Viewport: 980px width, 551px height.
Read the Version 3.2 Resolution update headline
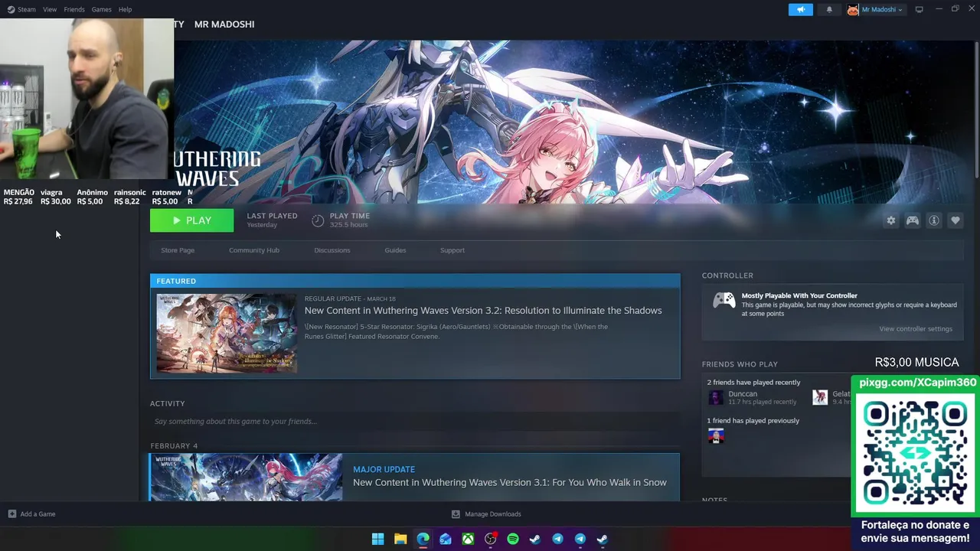click(483, 311)
